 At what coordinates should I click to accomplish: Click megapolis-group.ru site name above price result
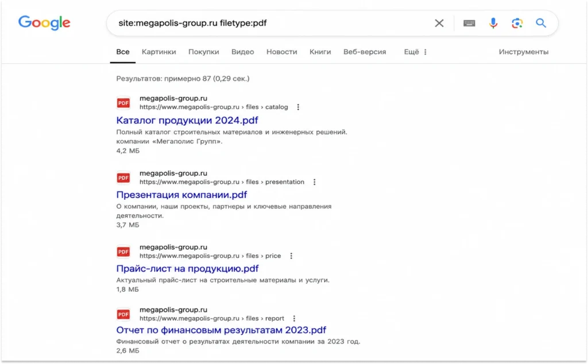[173, 247]
